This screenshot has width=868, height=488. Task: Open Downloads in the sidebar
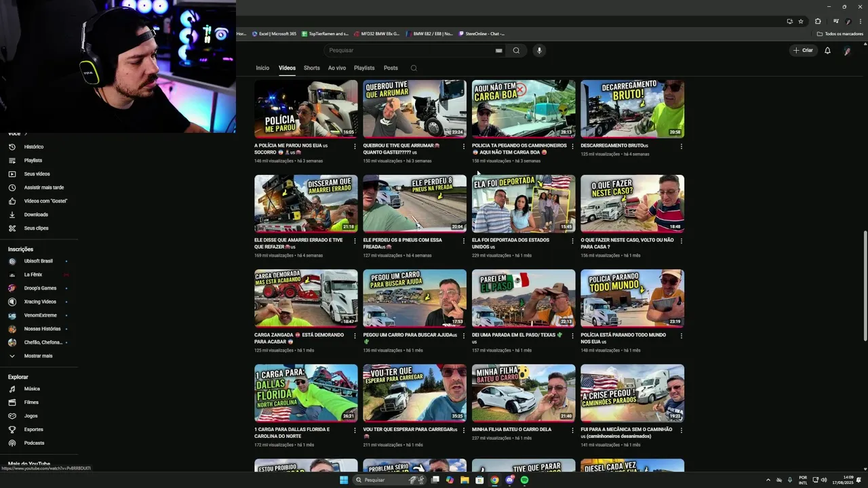pos(36,215)
